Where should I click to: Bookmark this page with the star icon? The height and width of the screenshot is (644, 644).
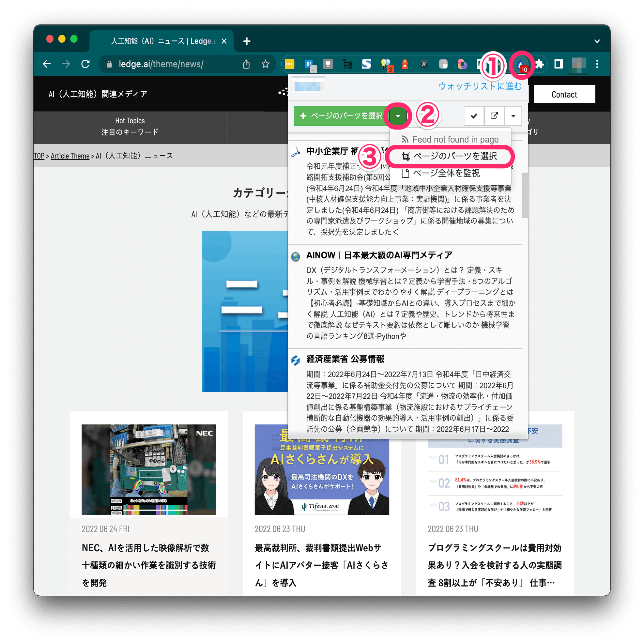[265, 64]
